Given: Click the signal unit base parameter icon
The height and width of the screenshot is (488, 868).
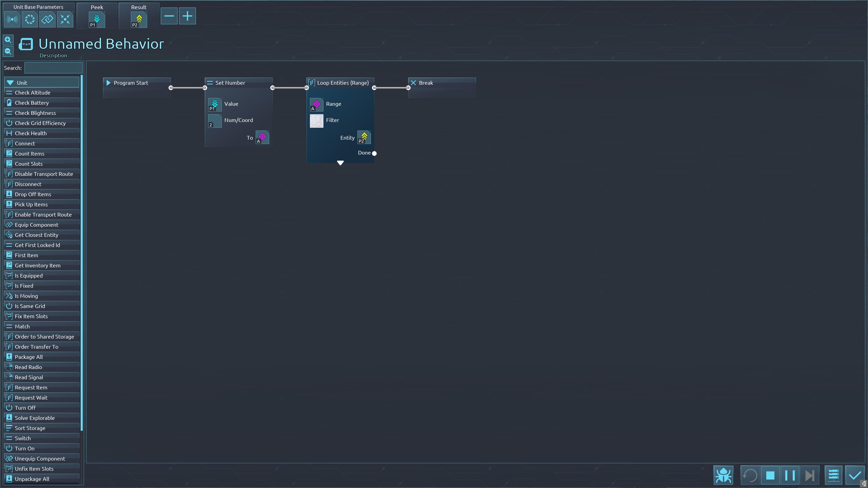Looking at the screenshot, I should pos(12,19).
